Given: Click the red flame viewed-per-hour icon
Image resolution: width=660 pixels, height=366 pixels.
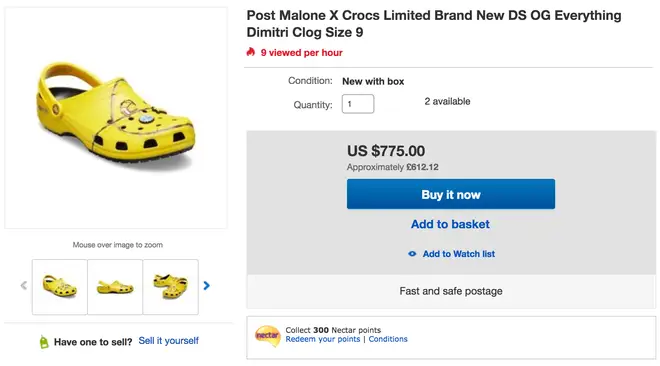Looking at the screenshot, I should [x=251, y=52].
